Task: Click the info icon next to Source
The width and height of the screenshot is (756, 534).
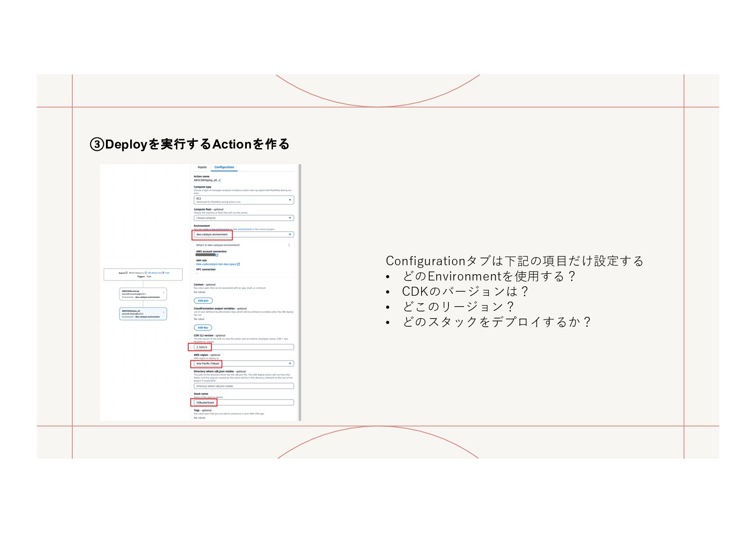Action: (127, 273)
